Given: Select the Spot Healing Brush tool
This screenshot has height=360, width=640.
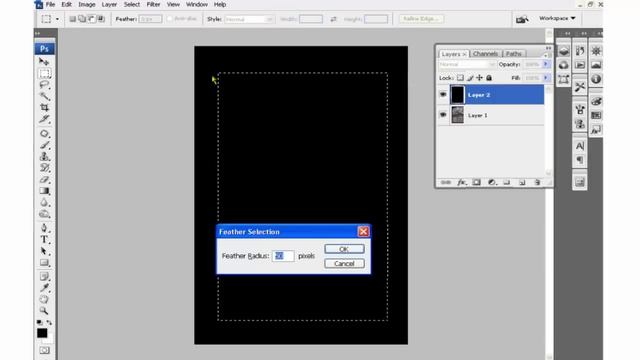Looking at the screenshot, I should [x=44, y=133].
